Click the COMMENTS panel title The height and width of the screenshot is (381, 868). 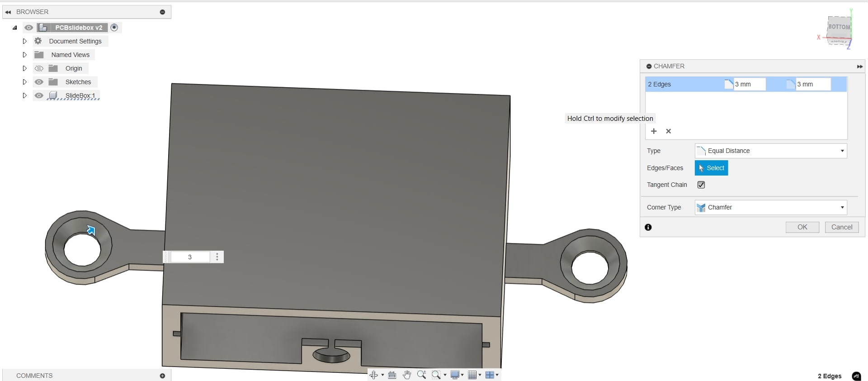[x=34, y=376]
